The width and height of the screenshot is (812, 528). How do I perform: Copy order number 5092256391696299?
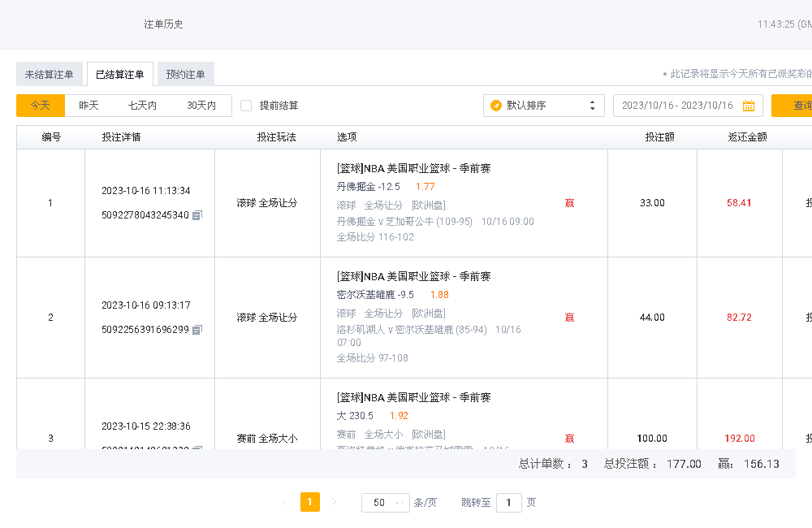197,330
